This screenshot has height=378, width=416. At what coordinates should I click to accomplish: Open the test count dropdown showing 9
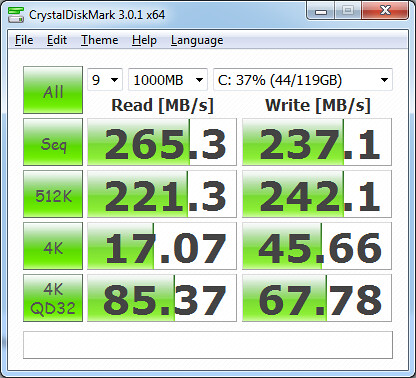click(x=105, y=80)
